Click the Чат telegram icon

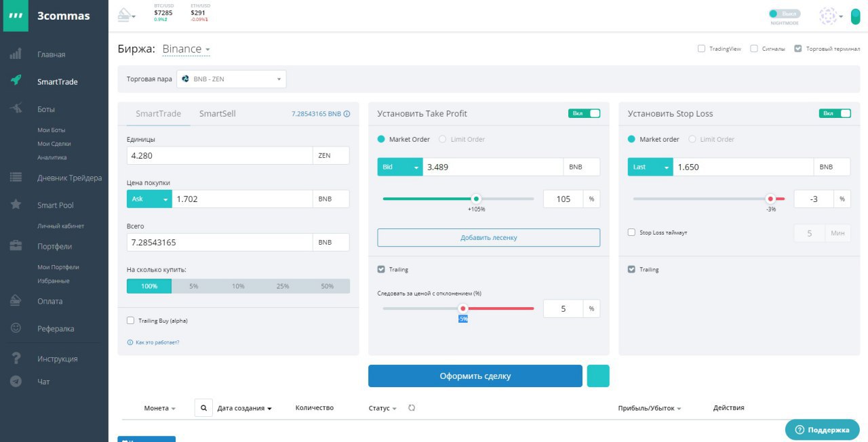pyautogui.click(x=16, y=382)
